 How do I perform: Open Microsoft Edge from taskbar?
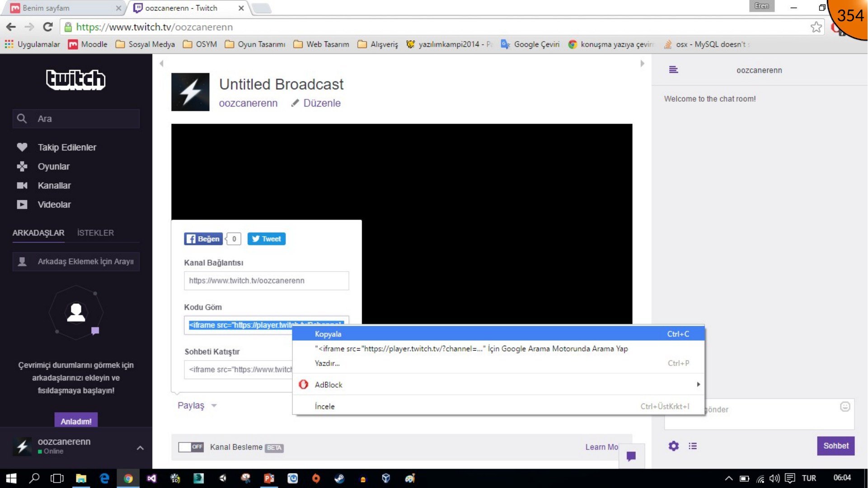104,479
